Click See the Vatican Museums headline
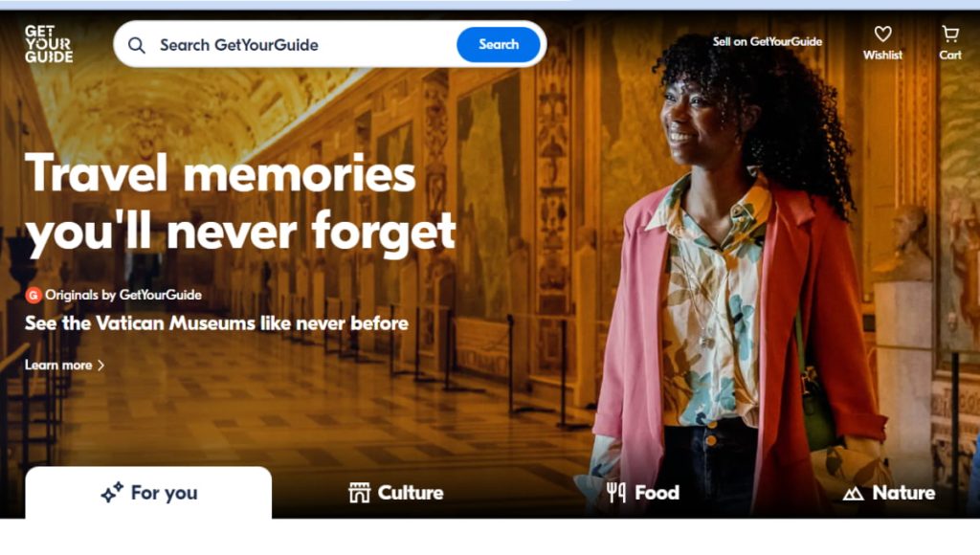Image resolution: width=980 pixels, height=555 pixels. tap(216, 323)
